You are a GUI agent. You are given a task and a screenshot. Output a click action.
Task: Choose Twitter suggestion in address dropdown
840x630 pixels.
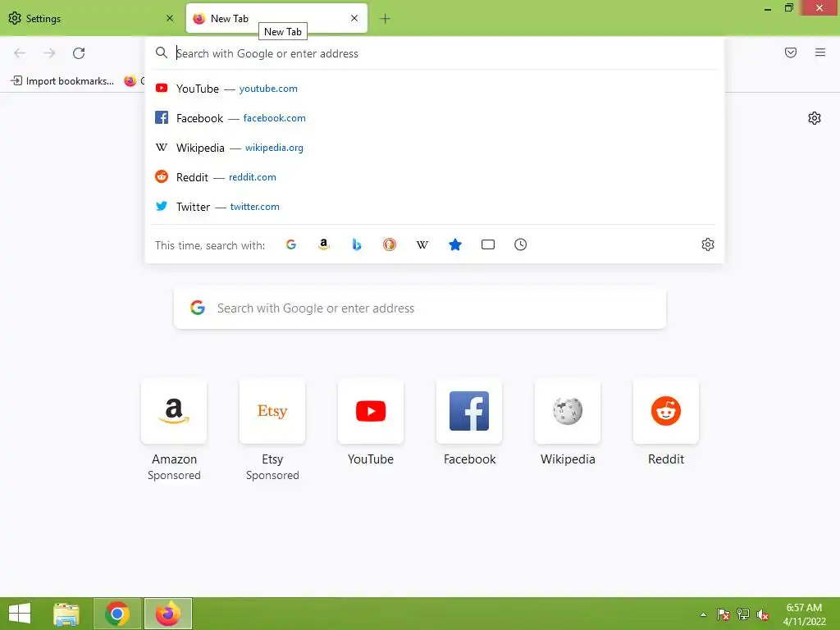click(435, 206)
